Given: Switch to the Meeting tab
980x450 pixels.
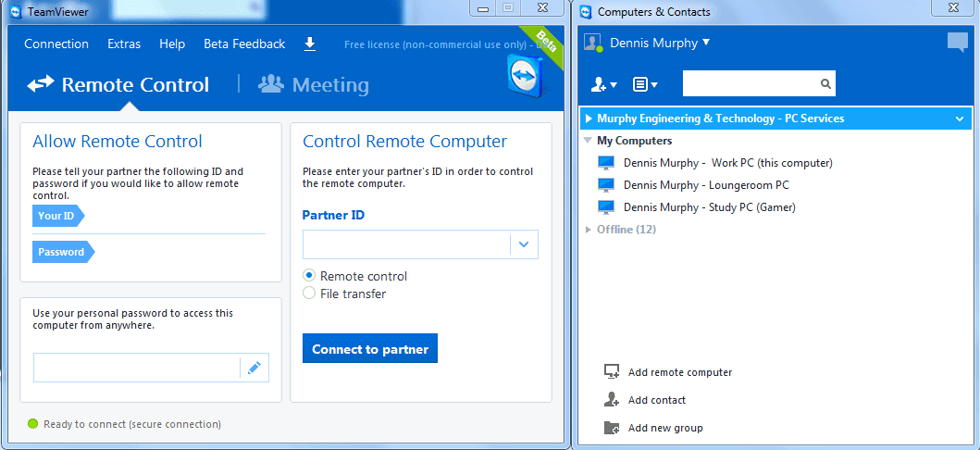Looking at the screenshot, I should tap(314, 84).
